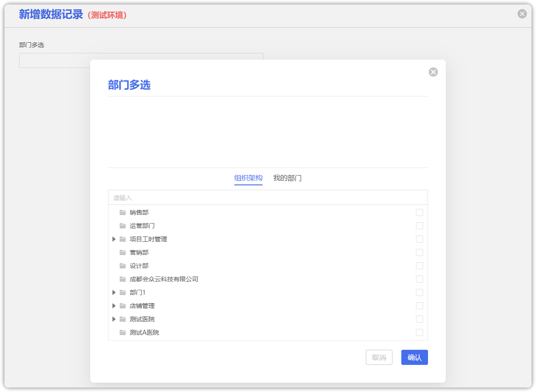This screenshot has width=536, height=392.
Task: Focus the 请输入 search field
Action: (x=268, y=197)
